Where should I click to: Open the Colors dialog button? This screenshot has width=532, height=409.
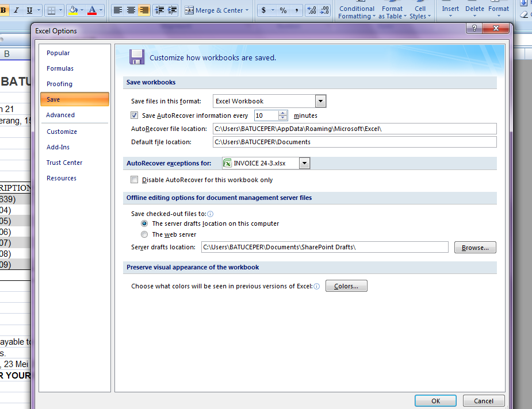pyautogui.click(x=346, y=286)
